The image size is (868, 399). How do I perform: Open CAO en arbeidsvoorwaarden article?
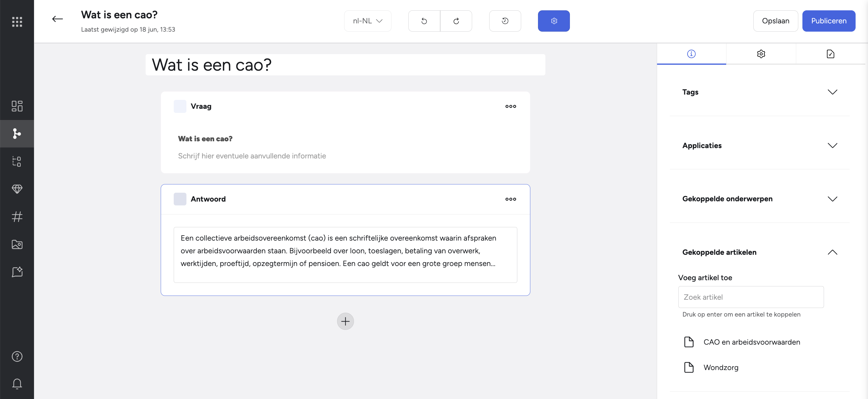coord(751,342)
